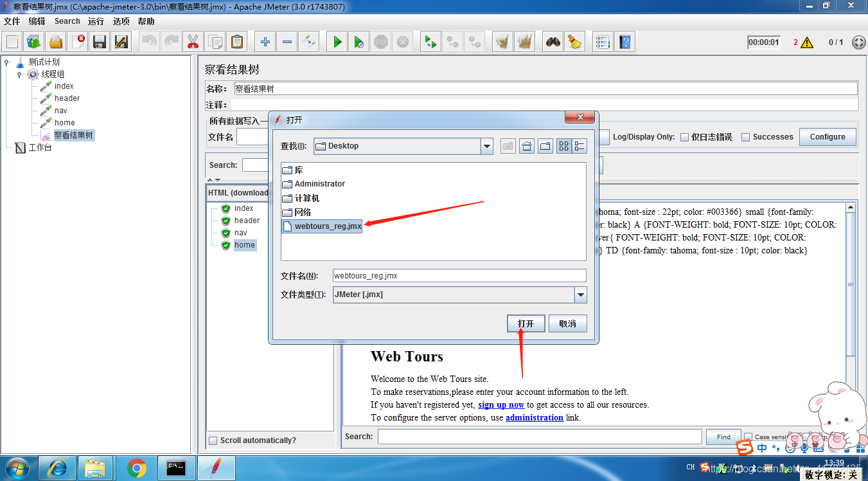The height and width of the screenshot is (481, 868).
Task: Open the 文件类型 JMeter [.jmx] dropdown
Action: click(581, 295)
